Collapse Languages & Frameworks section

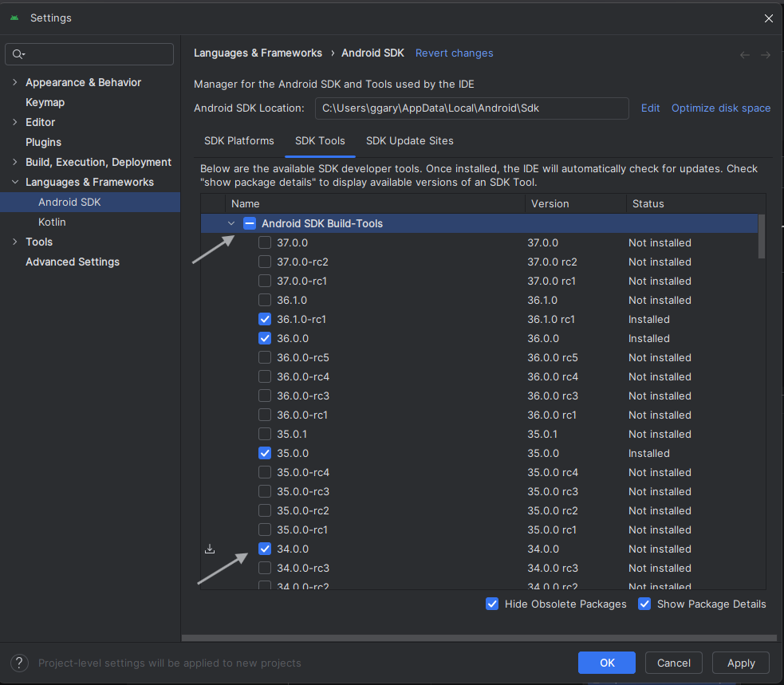(15, 182)
